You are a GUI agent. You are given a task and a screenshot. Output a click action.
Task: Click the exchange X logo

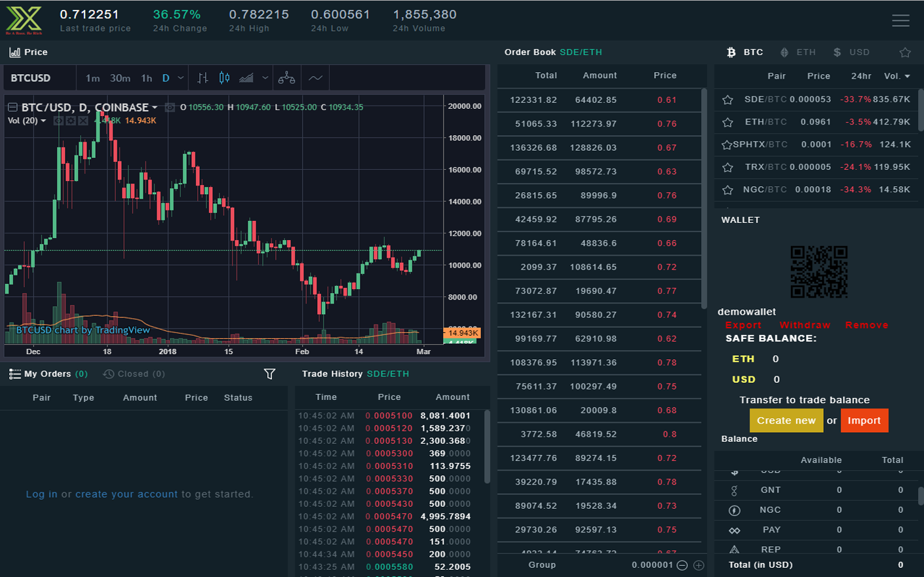[x=24, y=20]
